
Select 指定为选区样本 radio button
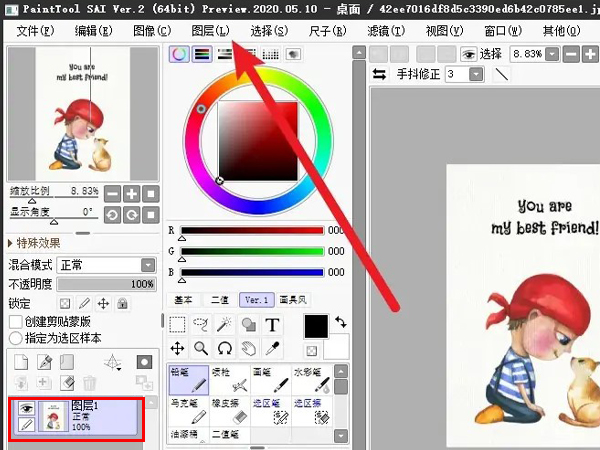pos(15,338)
